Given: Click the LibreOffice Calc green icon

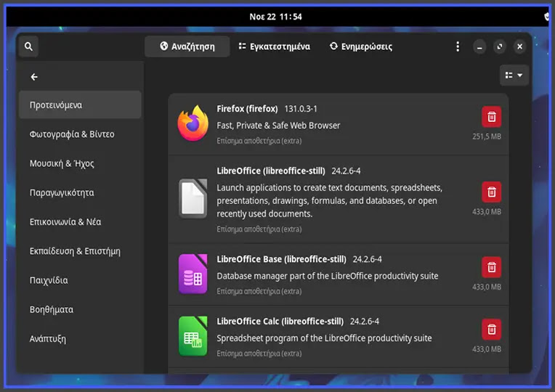Looking at the screenshot, I should tap(193, 336).
